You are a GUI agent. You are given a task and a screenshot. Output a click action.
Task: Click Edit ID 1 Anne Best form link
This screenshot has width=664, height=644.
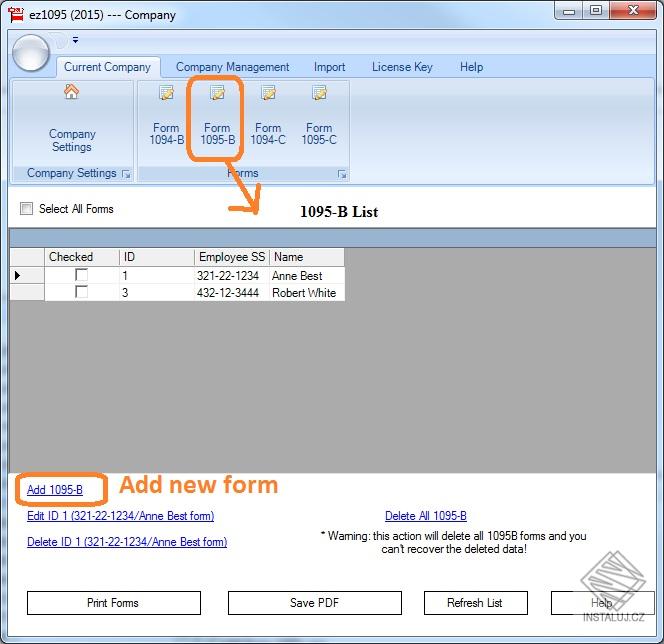pos(121,516)
